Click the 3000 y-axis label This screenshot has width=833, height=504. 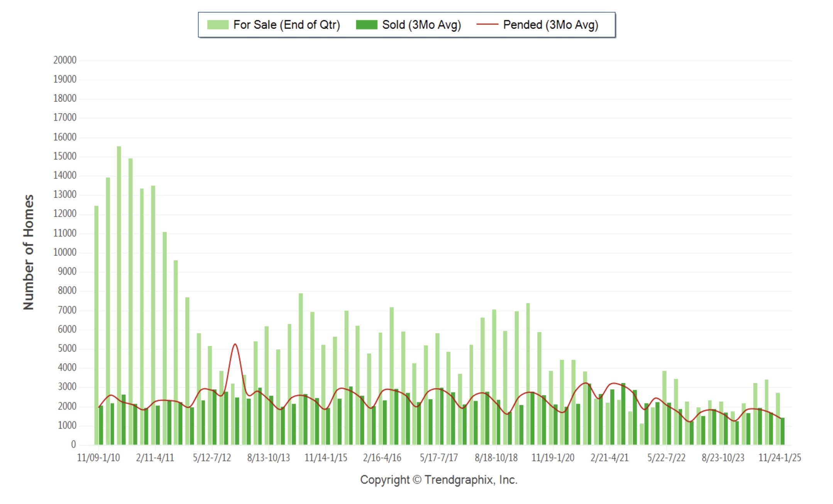pos(67,387)
